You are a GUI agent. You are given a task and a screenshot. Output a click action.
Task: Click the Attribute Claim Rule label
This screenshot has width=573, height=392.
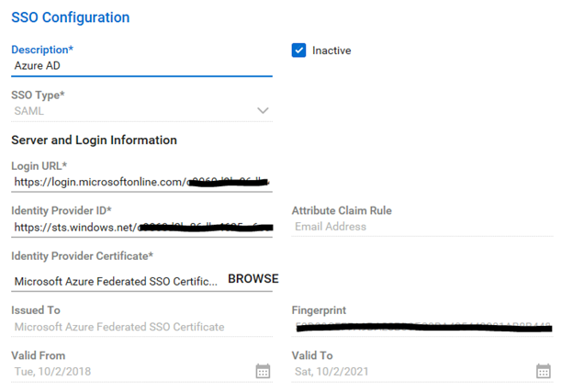pos(342,210)
